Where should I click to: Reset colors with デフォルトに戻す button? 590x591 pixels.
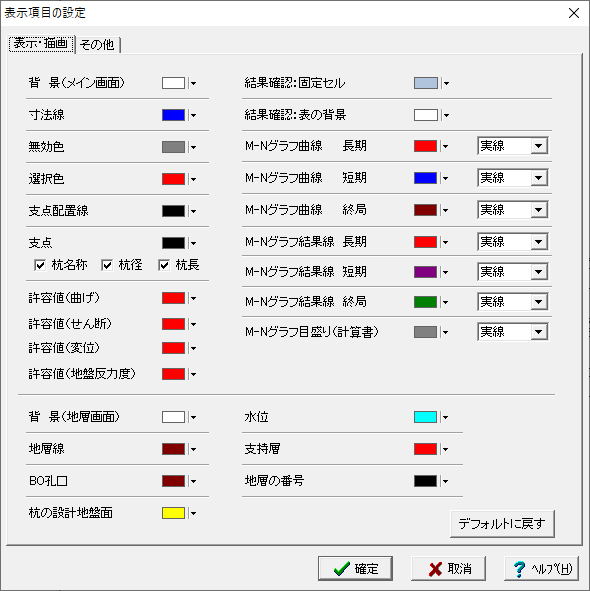coord(502,524)
